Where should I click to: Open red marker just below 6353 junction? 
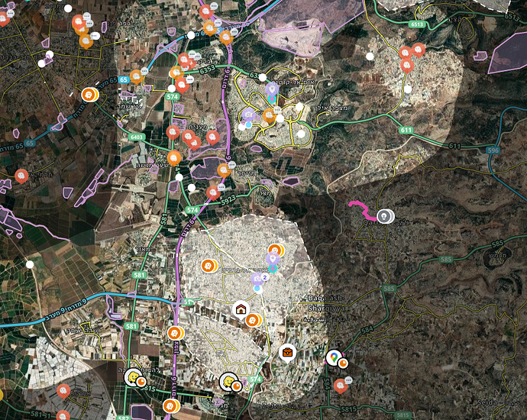[x=182, y=86]
